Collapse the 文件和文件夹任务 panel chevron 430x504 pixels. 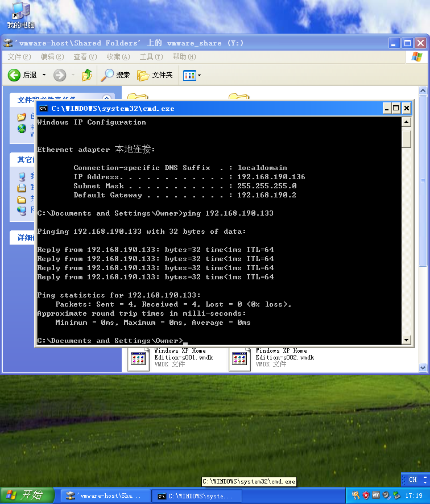(x=107, y=98)
